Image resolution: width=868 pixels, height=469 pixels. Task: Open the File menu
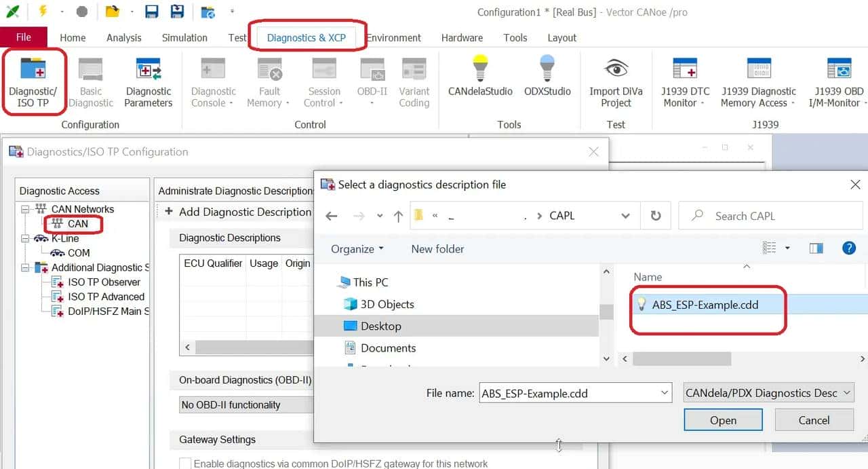24,37
